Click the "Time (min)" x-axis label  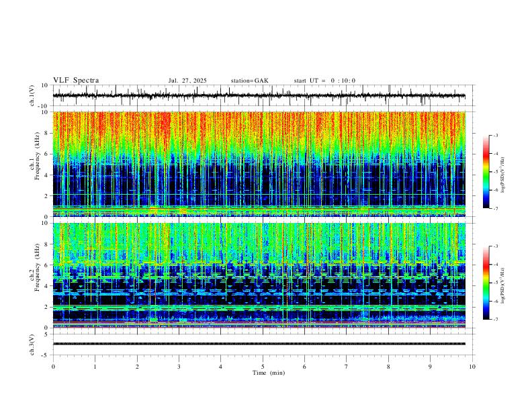[269, 373]
